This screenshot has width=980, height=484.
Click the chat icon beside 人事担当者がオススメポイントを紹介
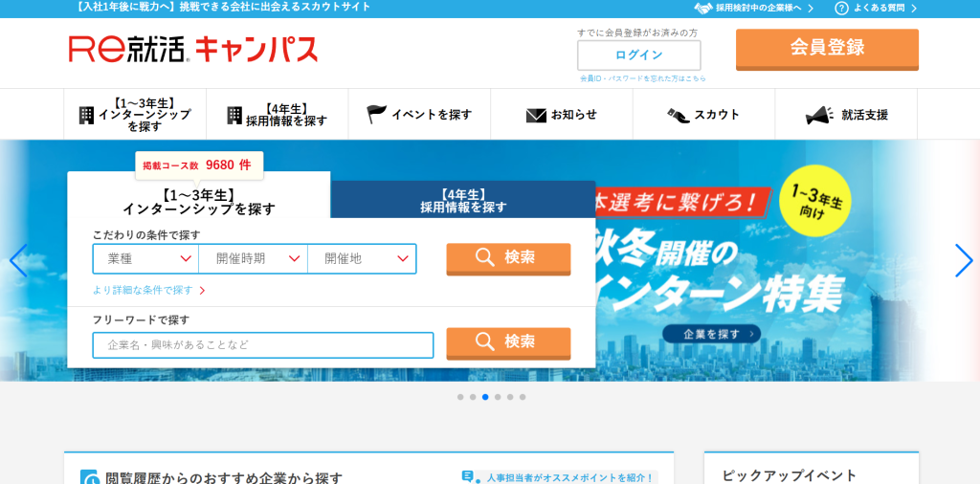coord(471,477)
